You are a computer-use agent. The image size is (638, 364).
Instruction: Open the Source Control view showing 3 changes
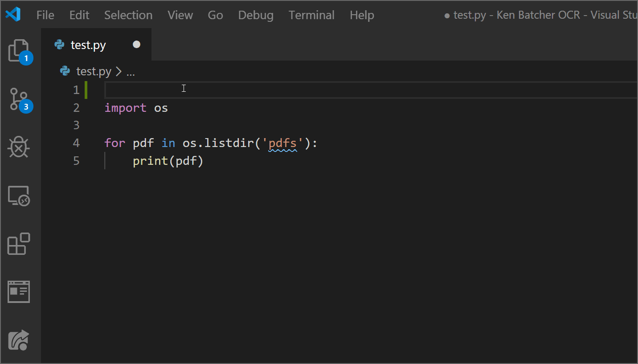19,99
